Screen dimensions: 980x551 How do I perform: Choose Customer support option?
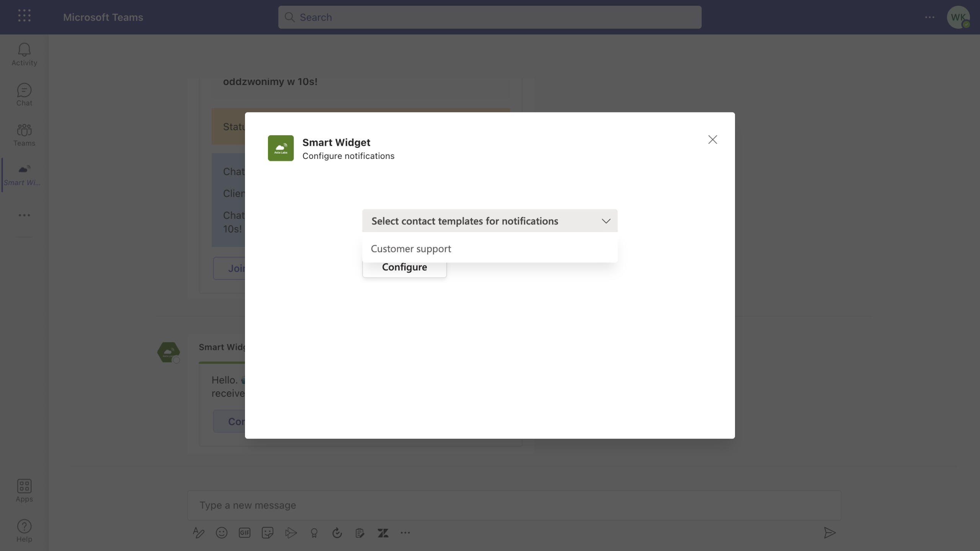point(490,249)
